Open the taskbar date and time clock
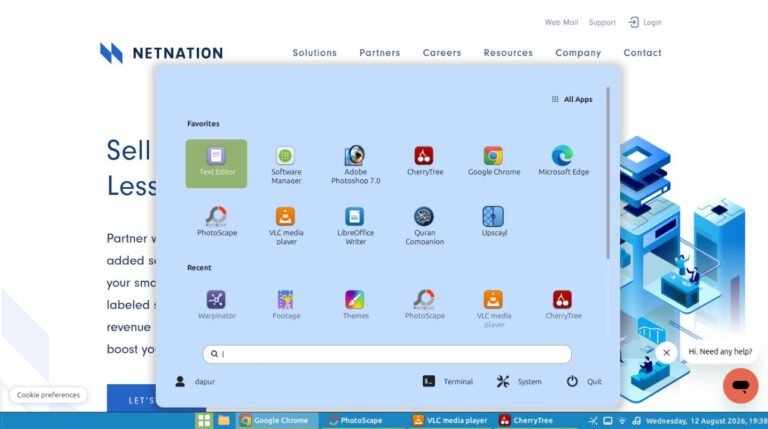Viewport: 768px width, 429px height. pyautogui.click(x=706, y=421)
